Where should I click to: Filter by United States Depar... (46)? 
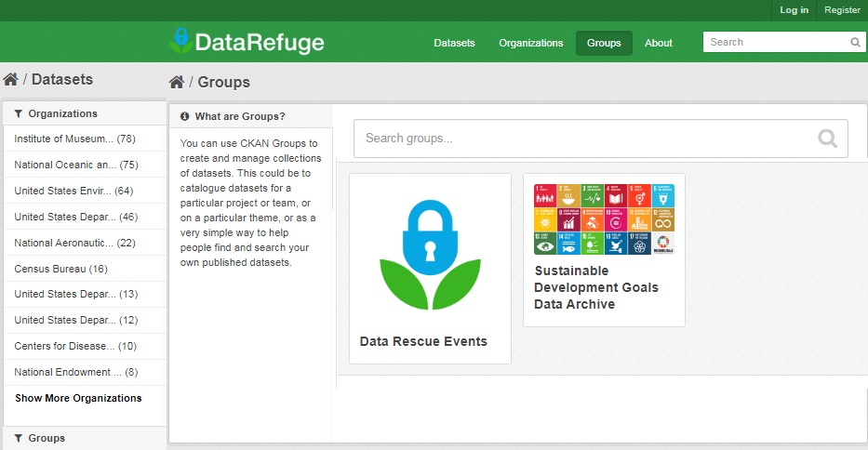76,217
